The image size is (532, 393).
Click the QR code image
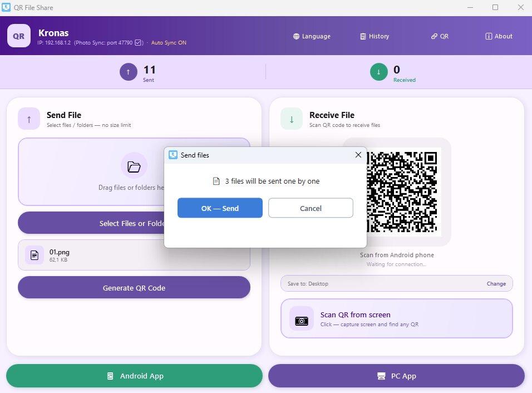tap(404, 192)
